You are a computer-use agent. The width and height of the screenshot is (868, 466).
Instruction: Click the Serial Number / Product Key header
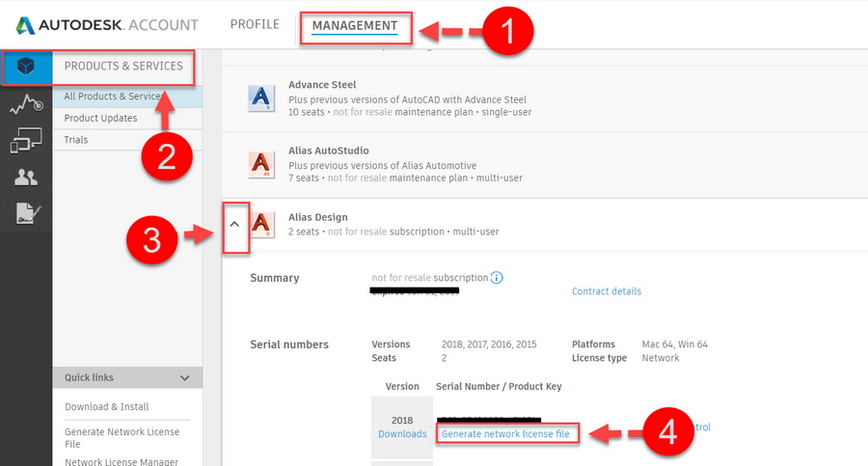click(499, 386)
